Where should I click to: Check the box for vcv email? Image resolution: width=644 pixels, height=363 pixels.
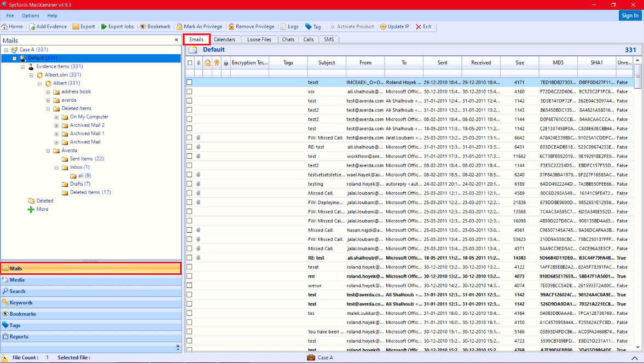189,91
